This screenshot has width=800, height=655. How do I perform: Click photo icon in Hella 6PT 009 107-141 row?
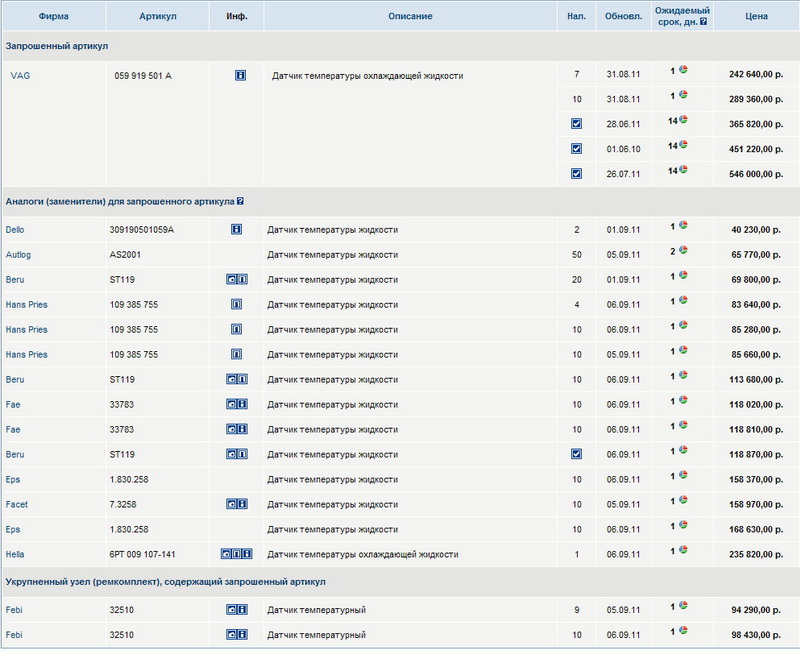pos(226,554)
